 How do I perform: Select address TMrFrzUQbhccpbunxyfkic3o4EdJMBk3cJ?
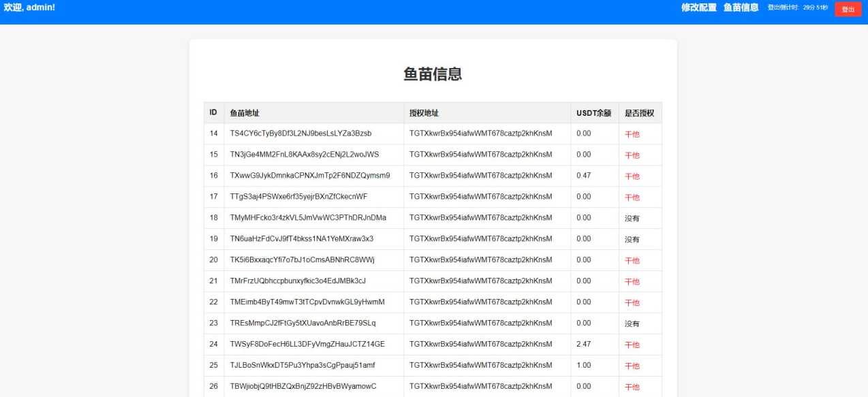pos(298,281)
